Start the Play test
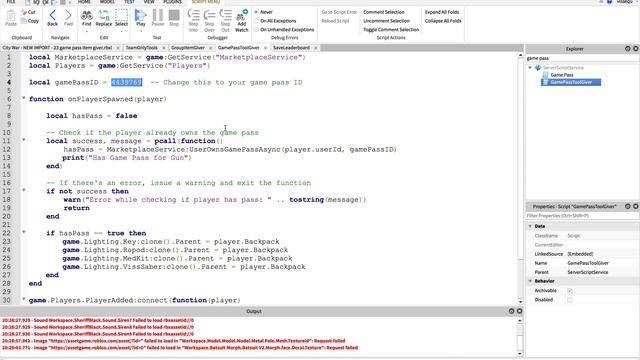Screen dimensions: 640x360 click(141, 16)
